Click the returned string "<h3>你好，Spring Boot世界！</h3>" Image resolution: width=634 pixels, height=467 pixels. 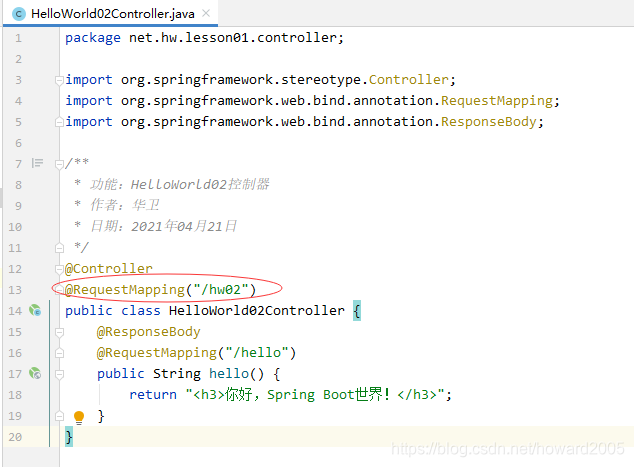(x=315, y=394)
